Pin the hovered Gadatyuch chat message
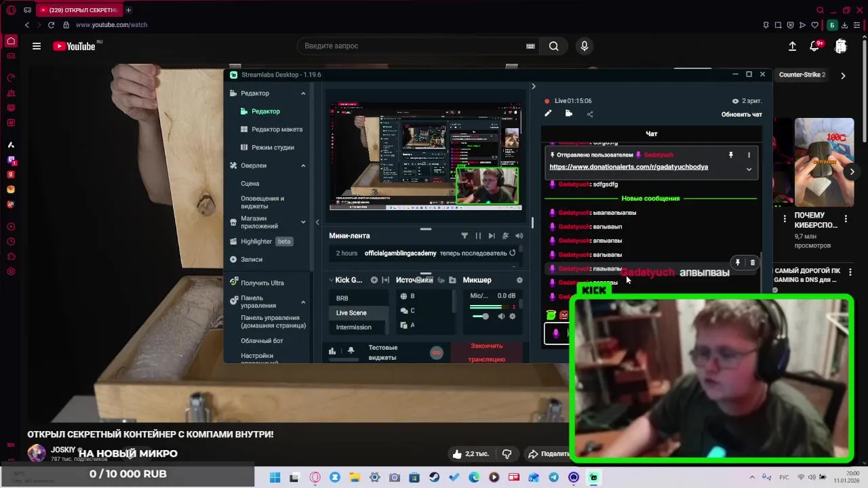Image resolution: width=868 pixels, height=488 pixels. pos(738,263)
